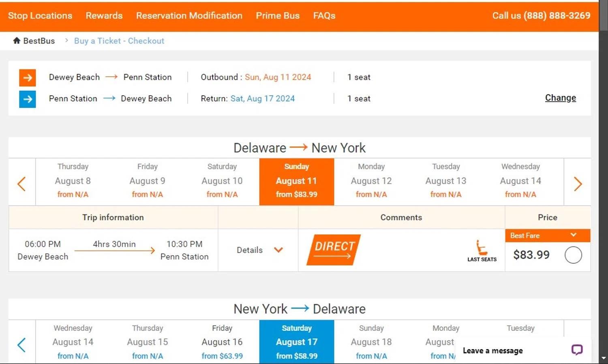Click the Change trip link
608x364 pixels.
(x=560, y=98)
